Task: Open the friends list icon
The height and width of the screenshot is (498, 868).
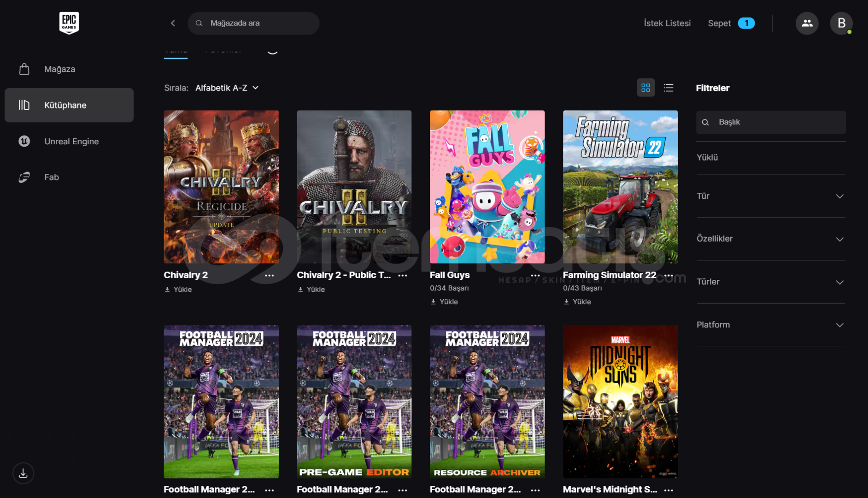Action: click(x=807, y=23)
